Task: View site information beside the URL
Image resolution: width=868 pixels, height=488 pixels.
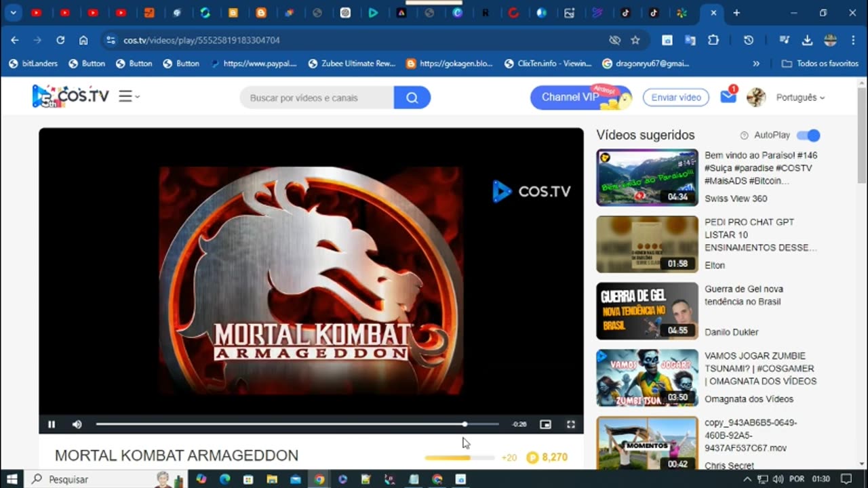Action: 111,40
